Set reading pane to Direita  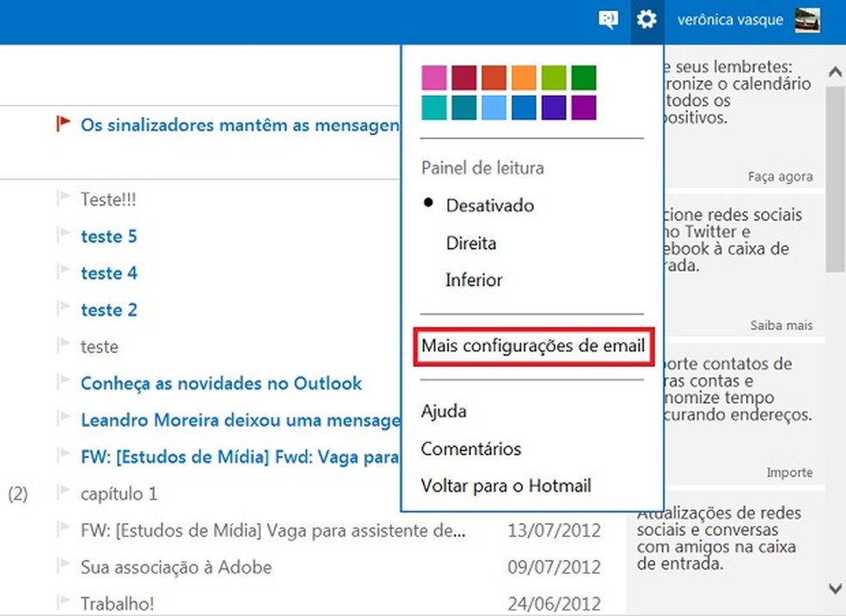point(471,243)
